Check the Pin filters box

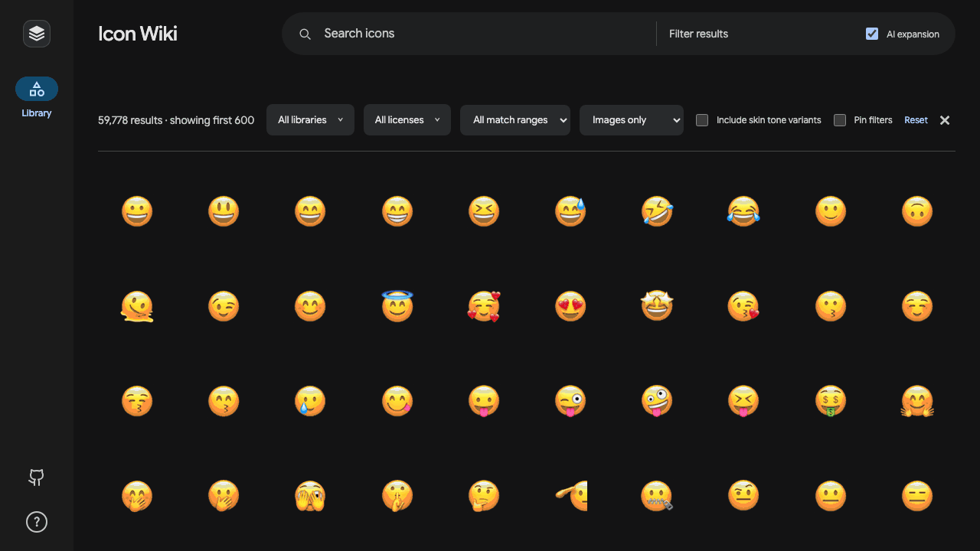pyautogui.click(x=840, y=120)
